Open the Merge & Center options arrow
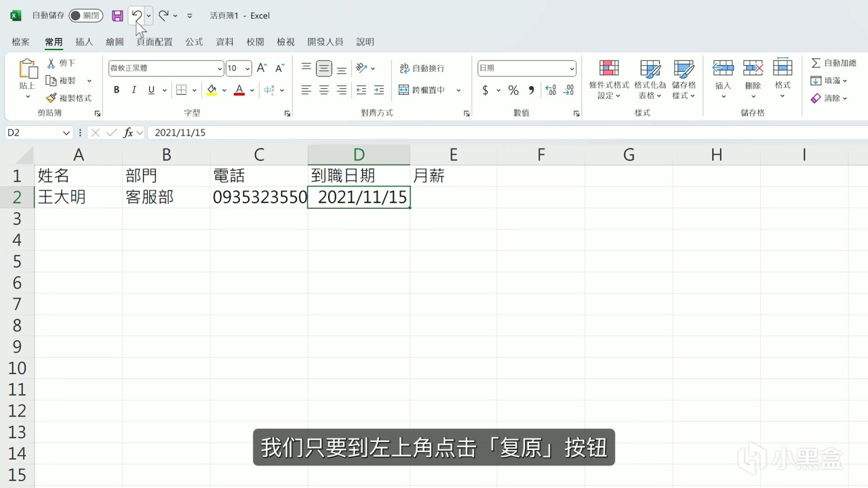868x488 pixels. click(458, 90)
